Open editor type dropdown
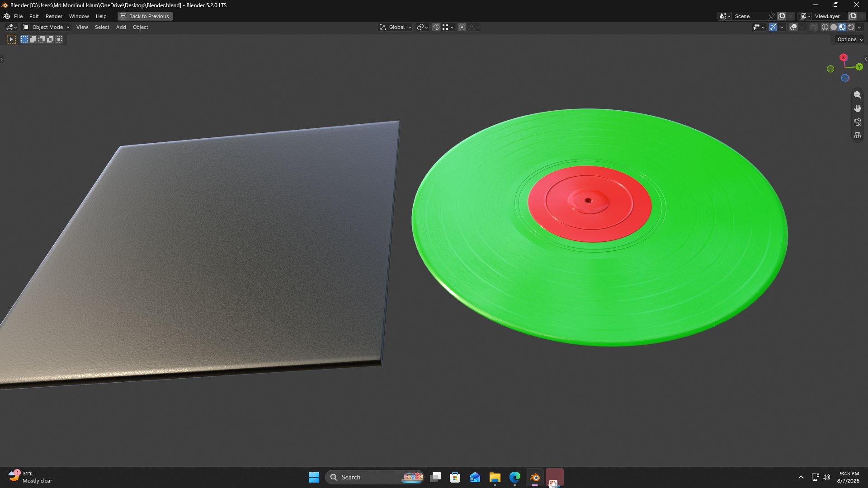 11,28
